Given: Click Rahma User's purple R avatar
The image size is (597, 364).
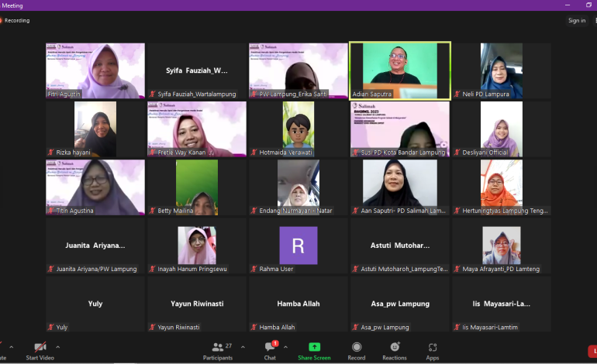Looking at the screenshot, I should (x=298, y=246).
